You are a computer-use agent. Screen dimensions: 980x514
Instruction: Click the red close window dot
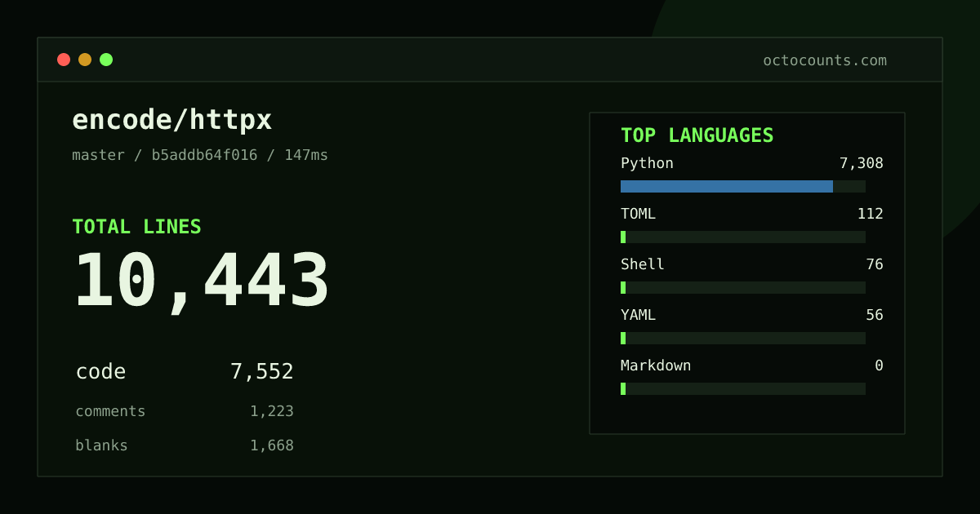click(x=64, y=60)
